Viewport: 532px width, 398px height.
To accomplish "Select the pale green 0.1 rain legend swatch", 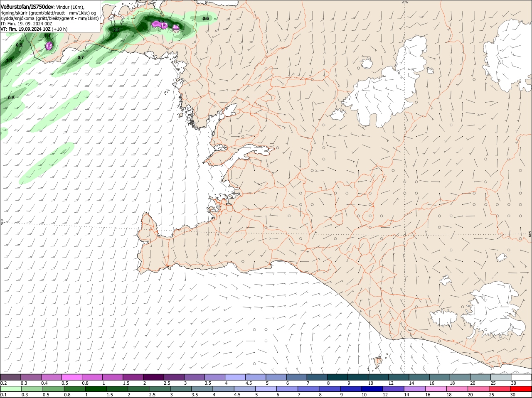I will tap(11, 389).
